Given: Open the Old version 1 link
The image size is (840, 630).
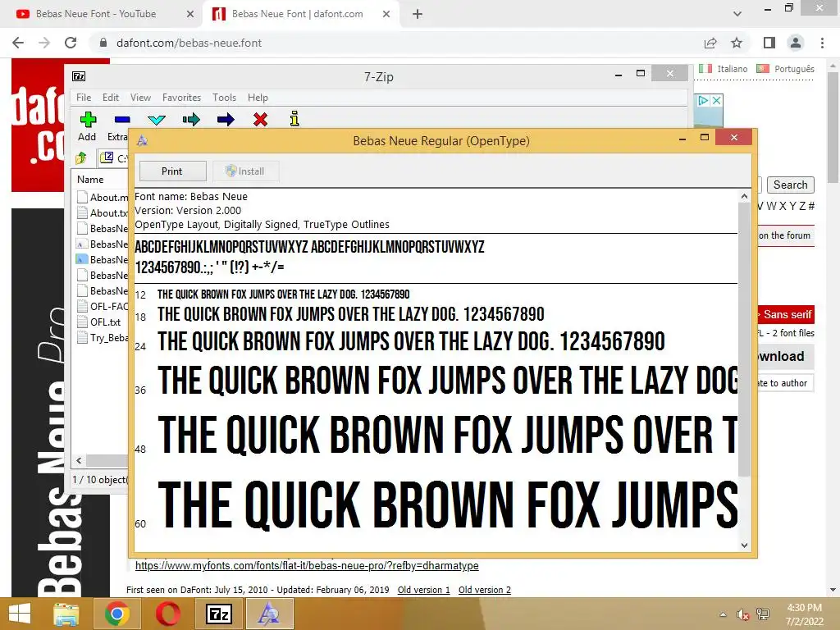Looking at the screenshot, I should 424,590.
